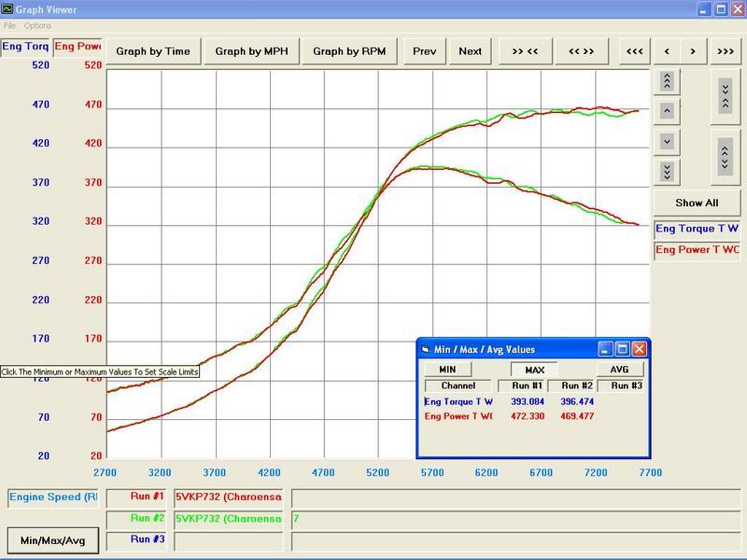Click Show All button

pos(697,203)
